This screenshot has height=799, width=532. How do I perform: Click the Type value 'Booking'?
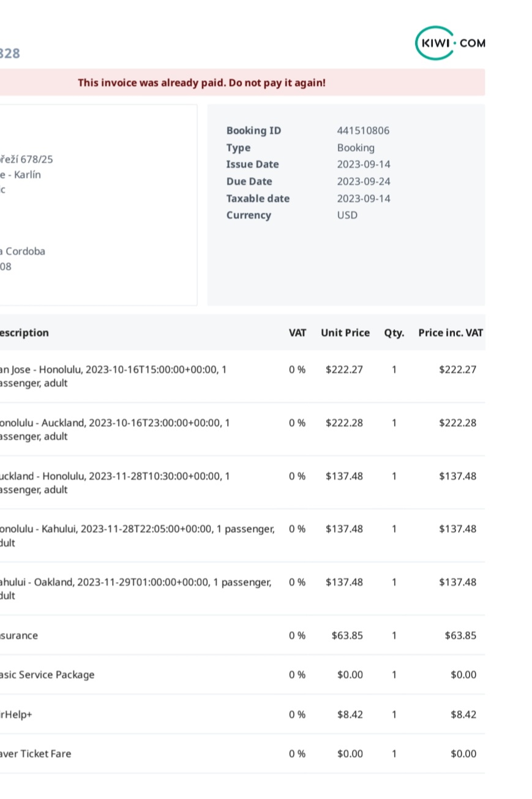click(x=355, y=148)
